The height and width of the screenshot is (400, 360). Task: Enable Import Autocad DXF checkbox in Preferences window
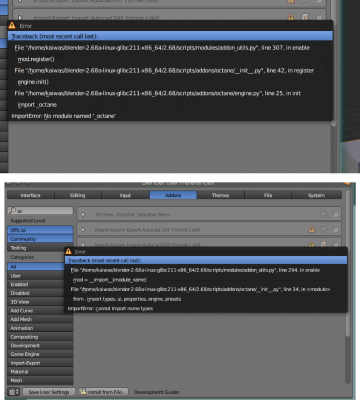pyautogui.click(x=335, y=244)
